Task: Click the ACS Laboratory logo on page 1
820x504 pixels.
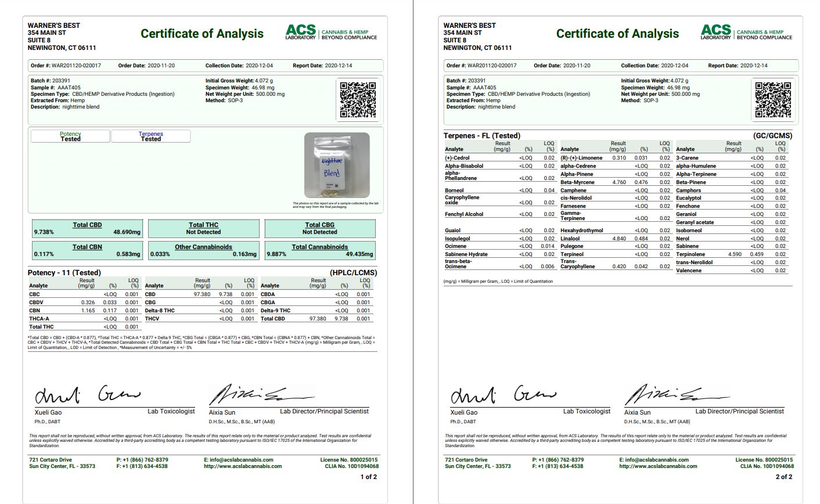Action: (331, 33)
